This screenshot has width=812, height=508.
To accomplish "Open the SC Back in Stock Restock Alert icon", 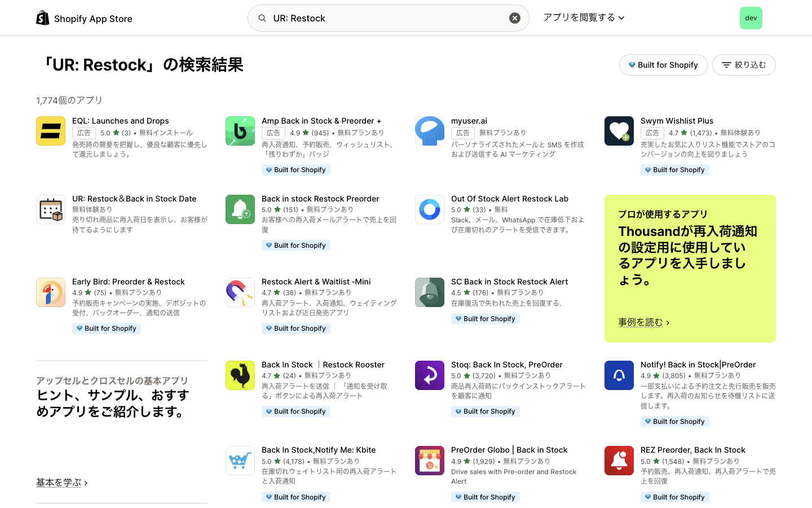I will 430,292.
